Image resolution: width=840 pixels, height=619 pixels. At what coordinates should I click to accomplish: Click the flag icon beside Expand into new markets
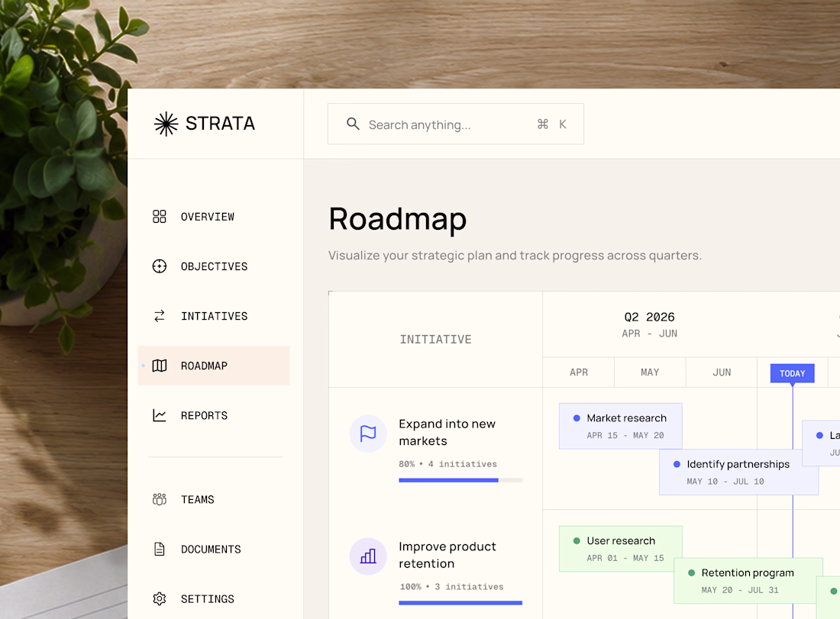(368, 434)
